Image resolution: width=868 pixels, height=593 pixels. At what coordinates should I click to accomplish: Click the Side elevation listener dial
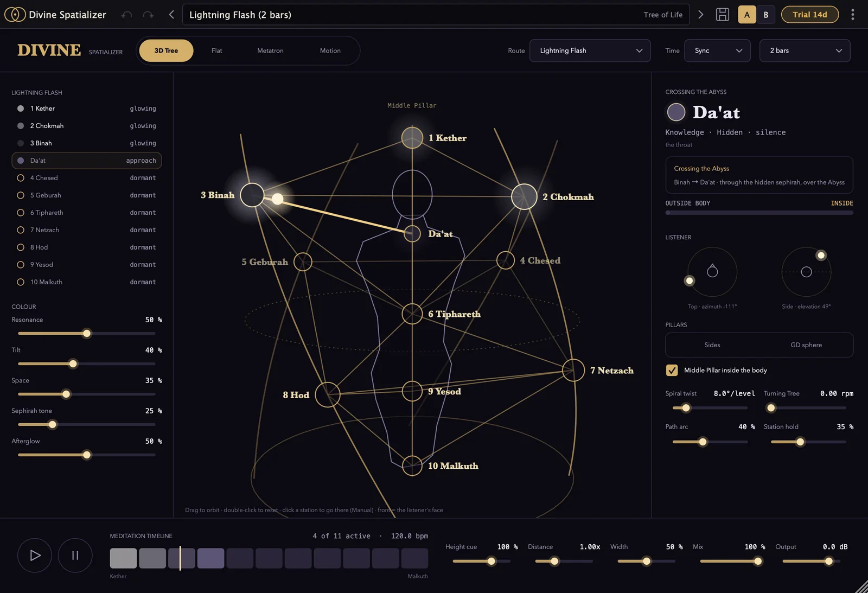[x=806, y=272]
